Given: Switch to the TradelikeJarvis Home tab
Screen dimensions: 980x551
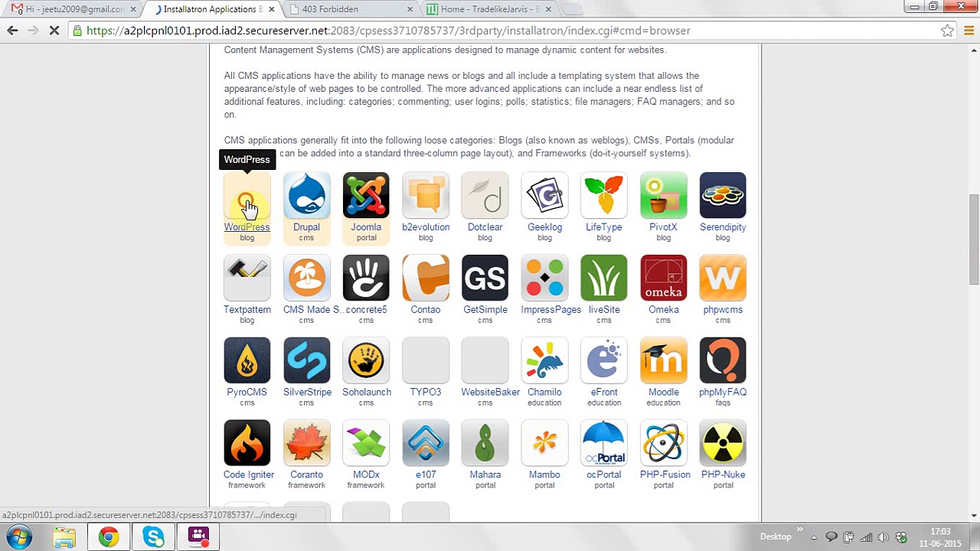Looking at the screenshot, I should (490, 9).
